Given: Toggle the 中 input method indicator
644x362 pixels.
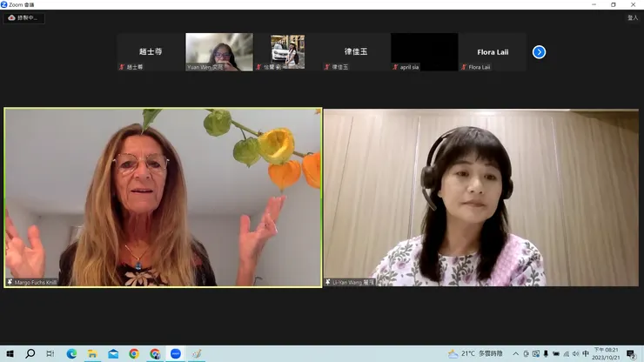Looking at the screenshot, I should coord(586,354).
